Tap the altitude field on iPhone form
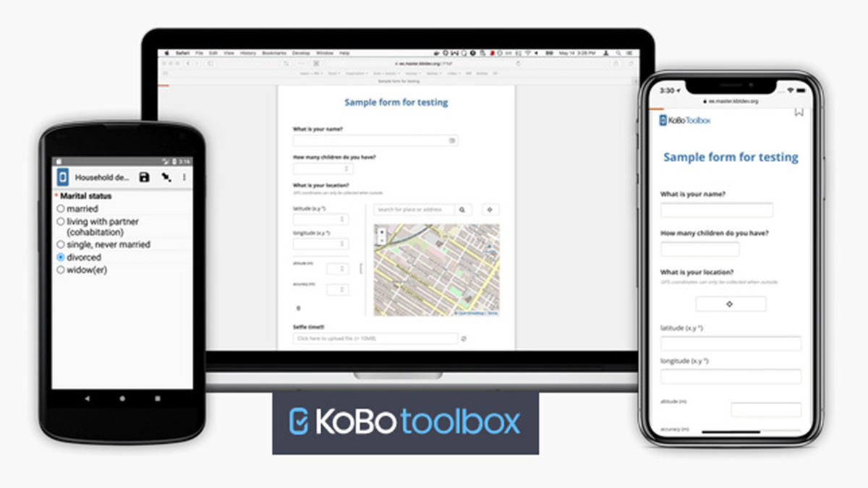 coord(766,410)
